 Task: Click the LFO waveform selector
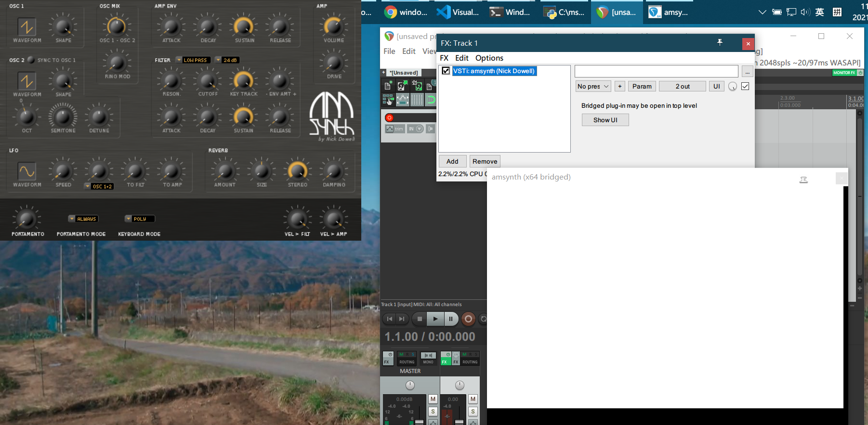[27, 171]
